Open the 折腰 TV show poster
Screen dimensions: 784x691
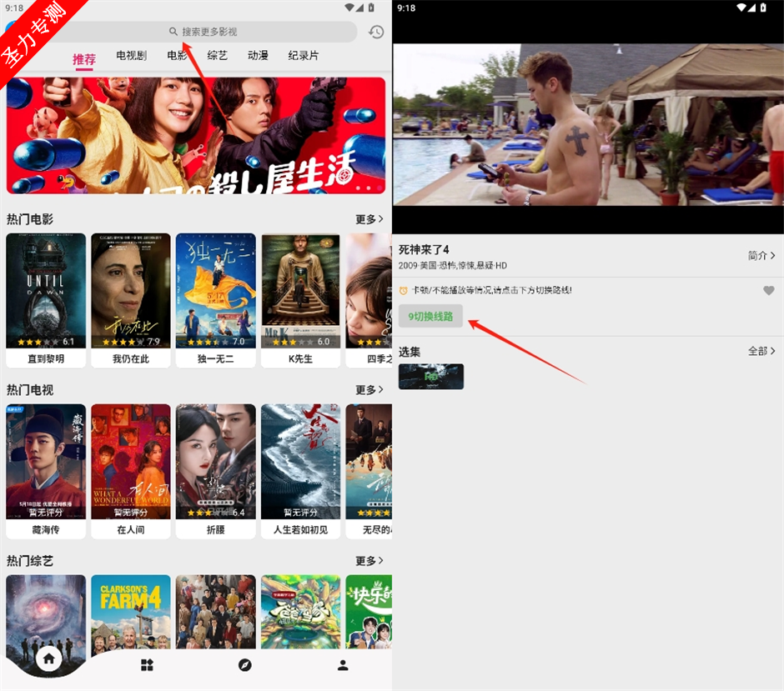(216, 461)
